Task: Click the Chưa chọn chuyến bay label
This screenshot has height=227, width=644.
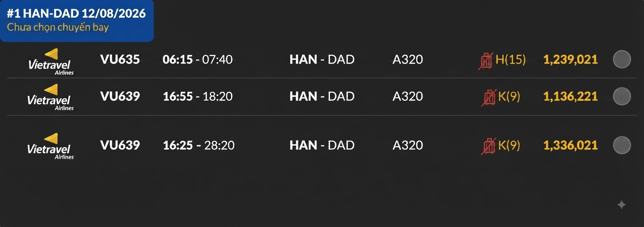Action: point(58,27)
